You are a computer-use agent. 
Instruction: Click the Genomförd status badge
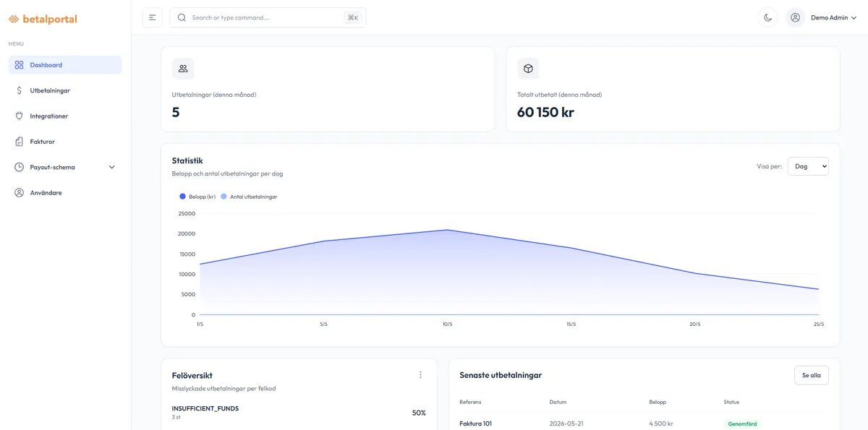point(742,423)
